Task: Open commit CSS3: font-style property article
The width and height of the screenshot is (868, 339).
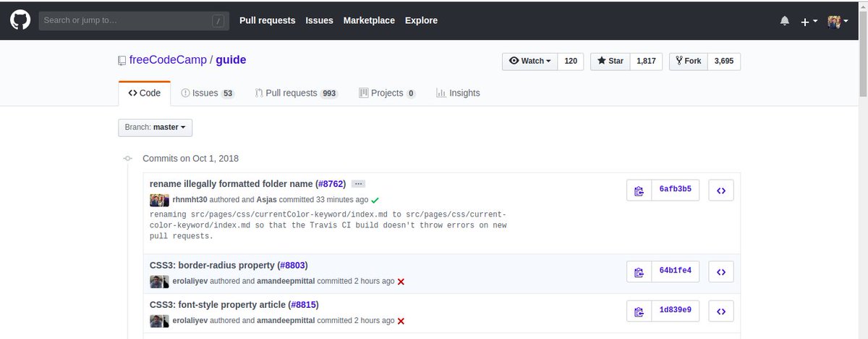Action: pos(218,304)
